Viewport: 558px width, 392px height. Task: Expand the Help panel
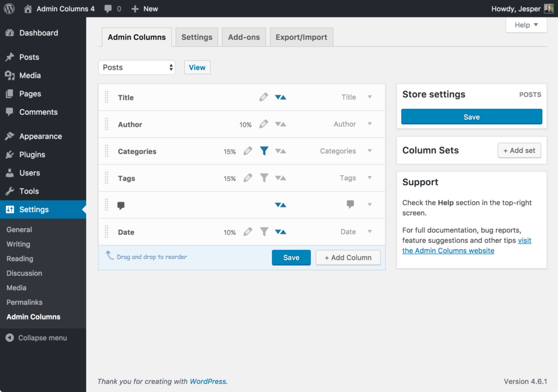point(526,25)
